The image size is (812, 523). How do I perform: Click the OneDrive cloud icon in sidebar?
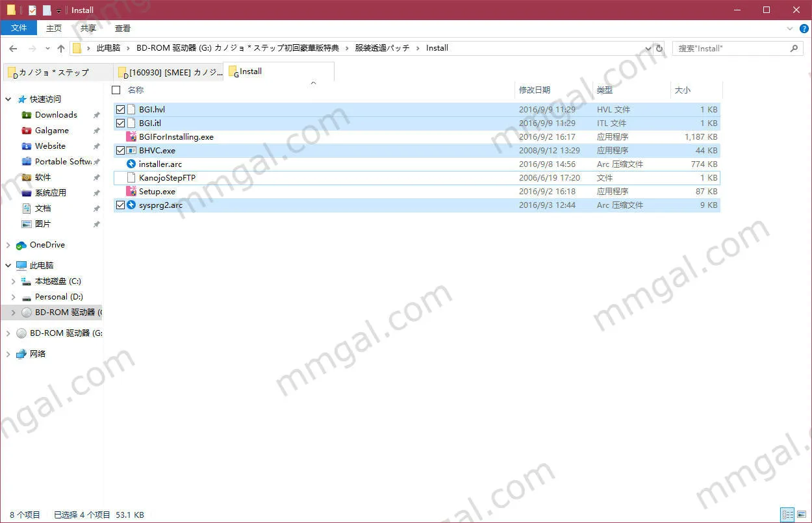tap(21, 245)
